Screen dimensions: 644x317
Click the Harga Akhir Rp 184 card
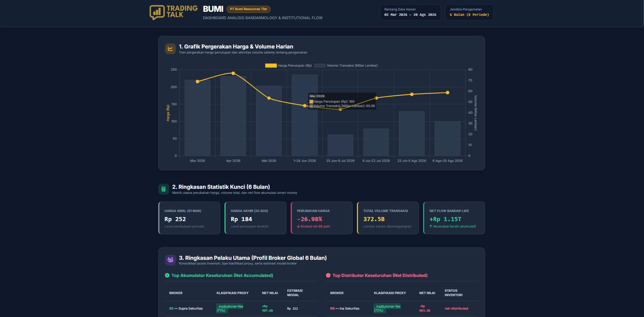pyautogui.click(x=255, y=218)
